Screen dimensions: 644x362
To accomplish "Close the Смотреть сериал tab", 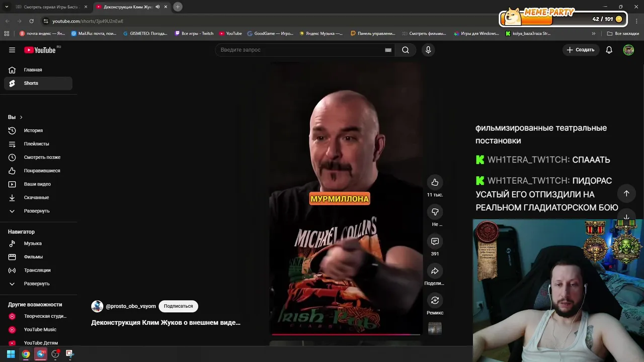I will click(86, 7).
